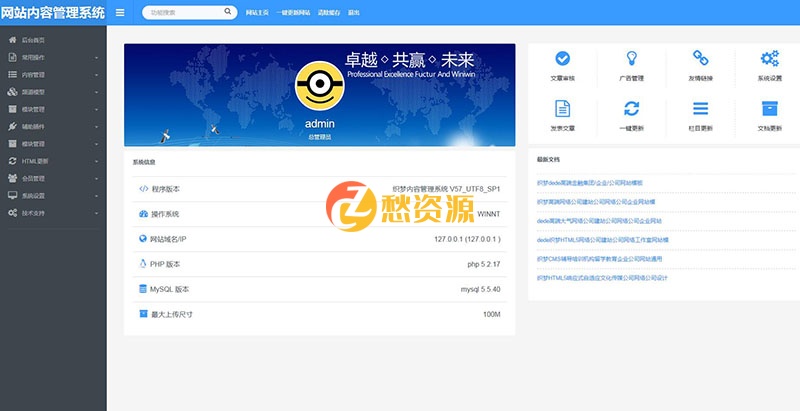Toggle the sidebar with the hamburger icon
The width and height of the screenshot is (800, 411).
[x=120, y=12]
